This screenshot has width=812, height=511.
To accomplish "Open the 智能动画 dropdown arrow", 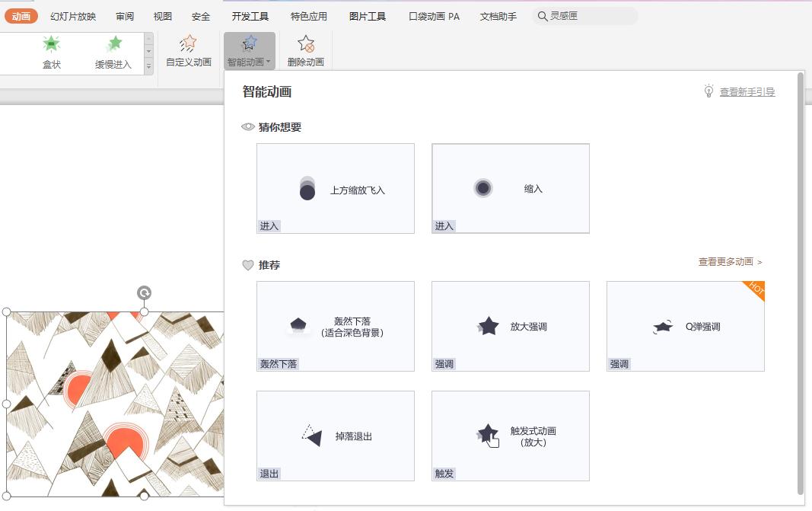I will 267,62.
